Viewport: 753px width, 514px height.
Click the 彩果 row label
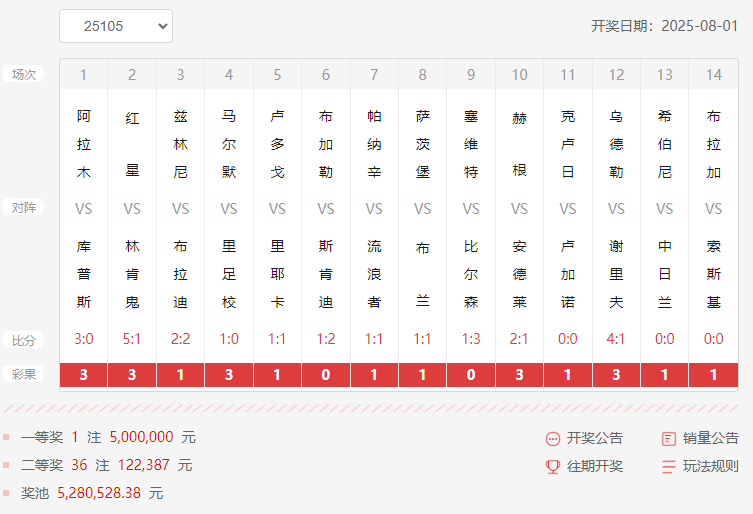(x=23, y=375)
